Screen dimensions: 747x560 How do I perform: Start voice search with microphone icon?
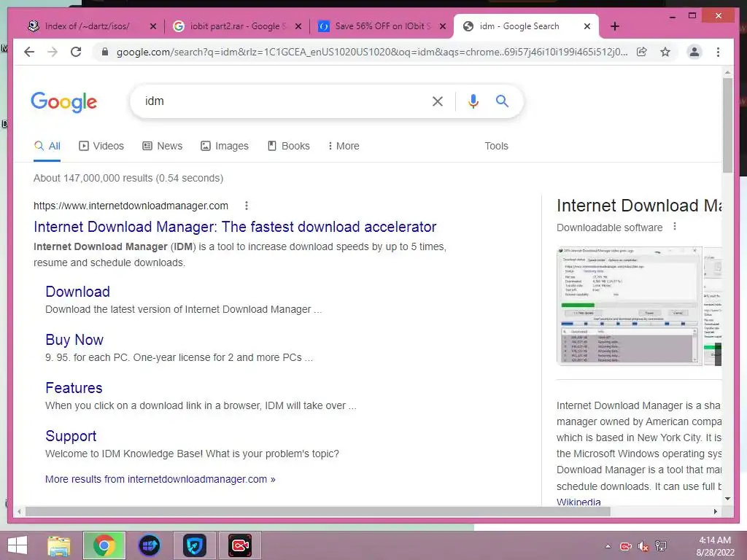(x=473, y=101)
